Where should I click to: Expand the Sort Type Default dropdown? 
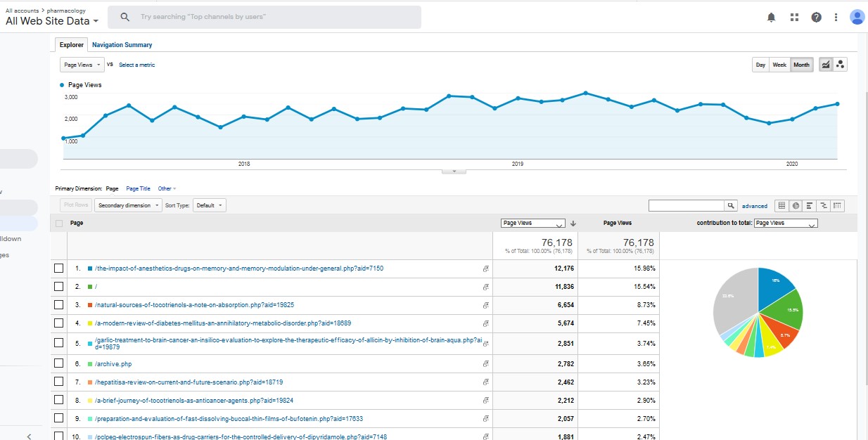coord(209,205)
